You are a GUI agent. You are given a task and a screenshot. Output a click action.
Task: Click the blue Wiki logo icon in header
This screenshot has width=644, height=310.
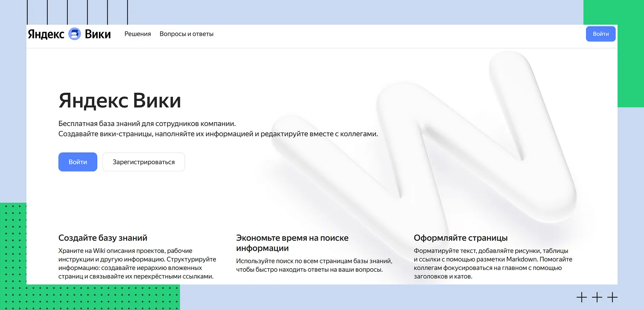pyautogui.click(x=75, y=34)
